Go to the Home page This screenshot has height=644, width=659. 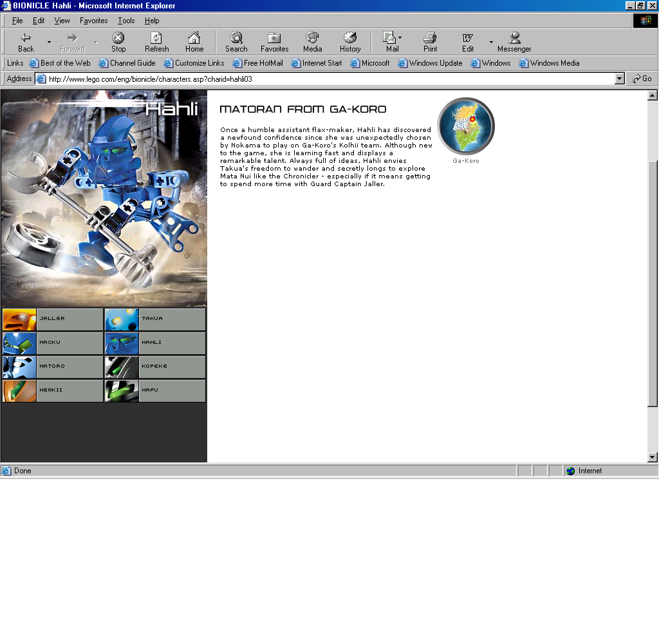194,42
